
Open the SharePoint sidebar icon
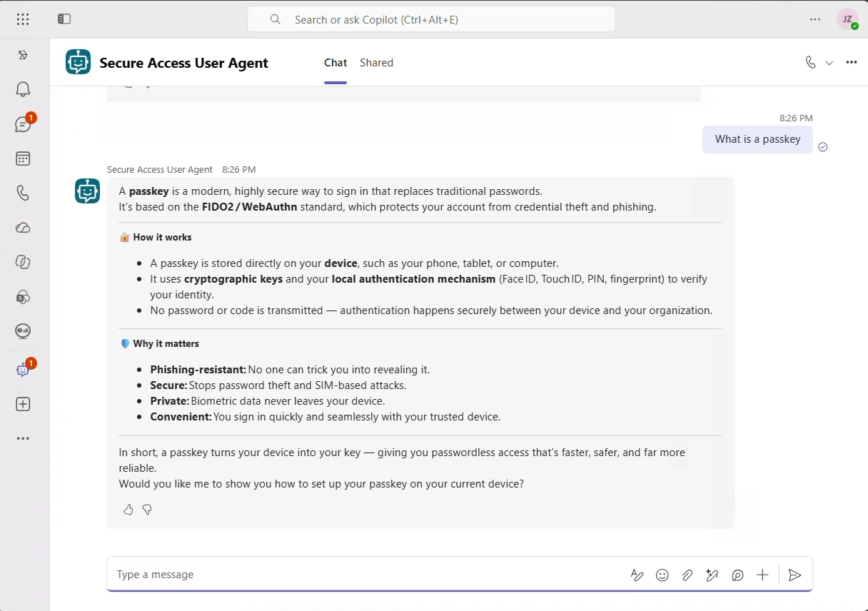tap(23, 296)
